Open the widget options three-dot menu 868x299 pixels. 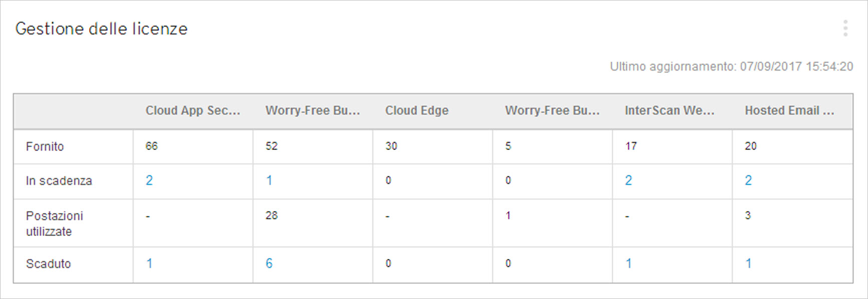(845, 28)
